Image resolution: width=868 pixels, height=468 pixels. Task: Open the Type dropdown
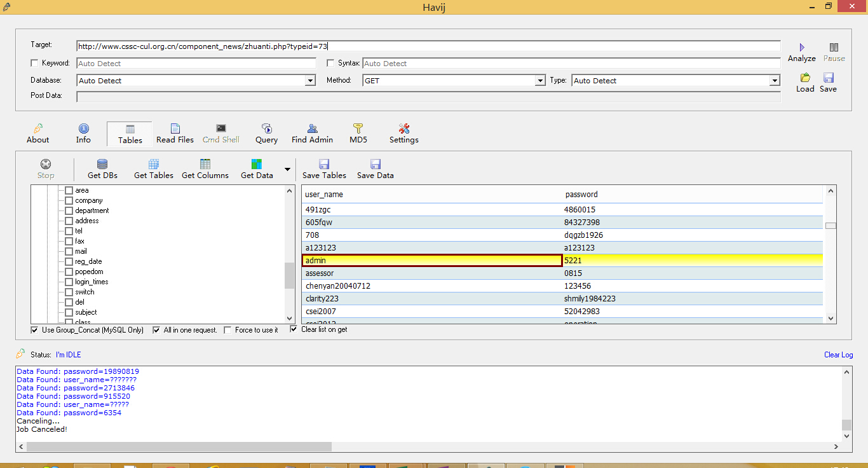pyautogui.click(x=775, y=81)
